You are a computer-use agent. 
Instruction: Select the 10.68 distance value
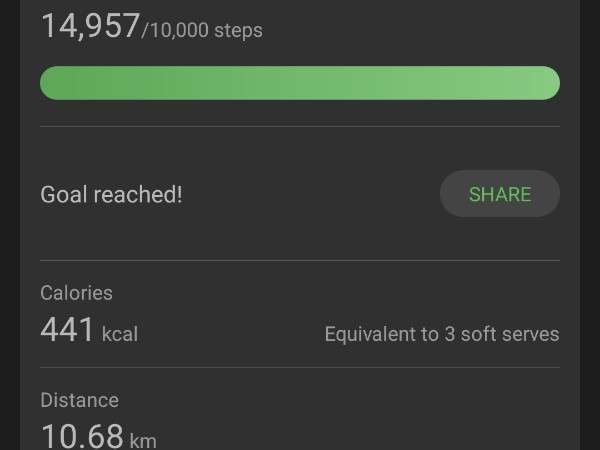point(82,436)
